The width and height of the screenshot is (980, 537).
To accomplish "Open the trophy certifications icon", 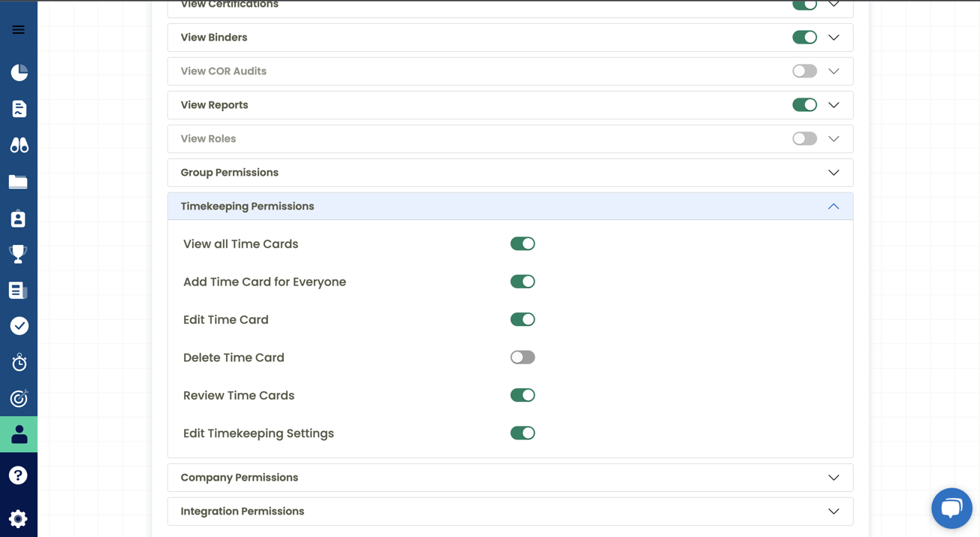I will [18, 253].
